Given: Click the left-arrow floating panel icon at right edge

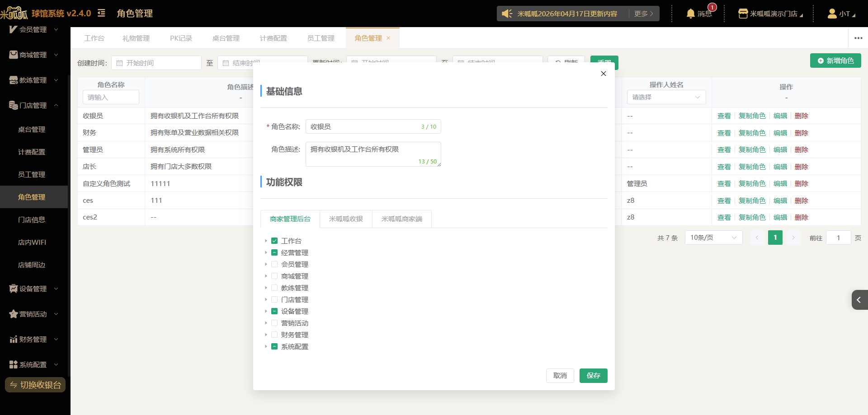Looking at the screenshot, I should tap(859, 300).
